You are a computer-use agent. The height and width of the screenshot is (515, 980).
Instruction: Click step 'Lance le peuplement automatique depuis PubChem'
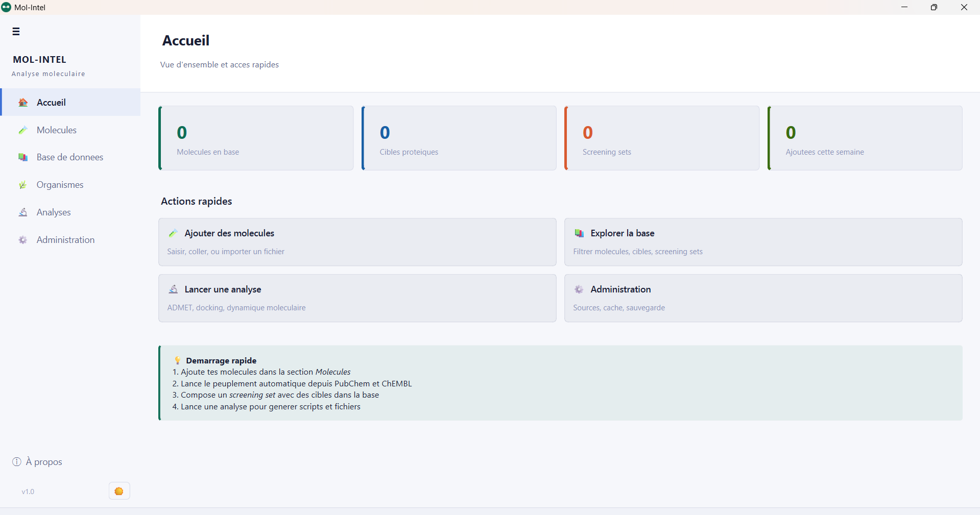point(292,384)
